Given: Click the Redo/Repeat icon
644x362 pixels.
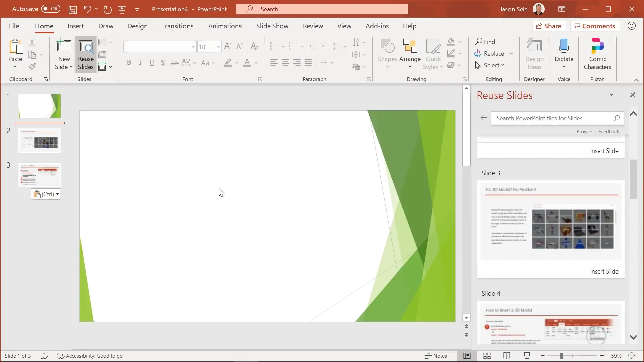Looking at the screenshot, I should (x=107, y=9).
